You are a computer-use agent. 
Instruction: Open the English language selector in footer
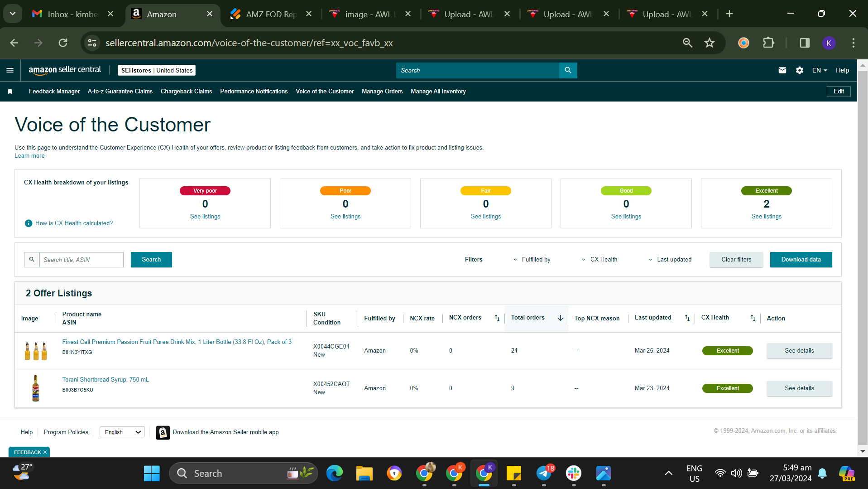coord(122,432)
